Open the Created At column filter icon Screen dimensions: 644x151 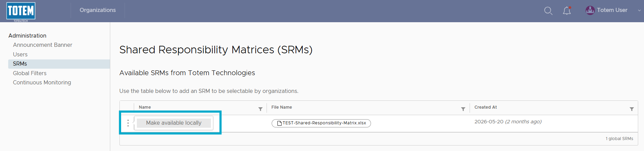[632, 109]
